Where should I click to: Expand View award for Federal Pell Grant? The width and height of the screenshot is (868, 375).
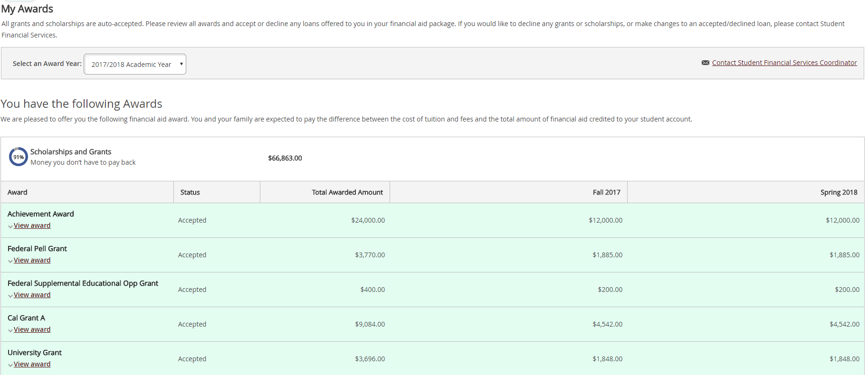(x=32, y=260)
